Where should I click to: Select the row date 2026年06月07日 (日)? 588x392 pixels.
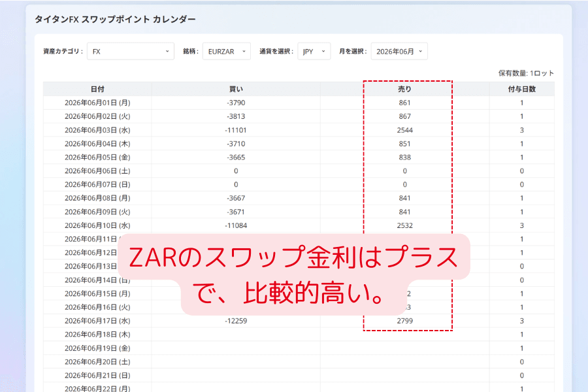[97, 184]
